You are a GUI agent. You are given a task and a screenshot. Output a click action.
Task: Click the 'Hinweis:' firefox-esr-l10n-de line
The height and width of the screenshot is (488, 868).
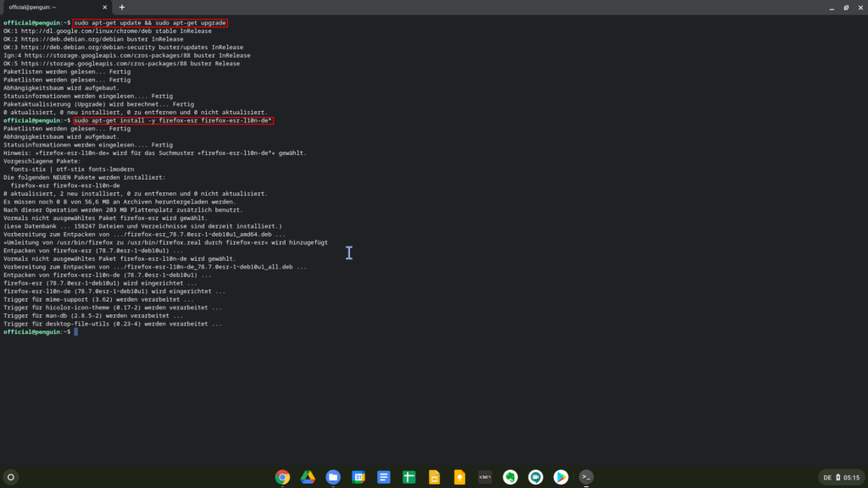[x=155, y=152]
